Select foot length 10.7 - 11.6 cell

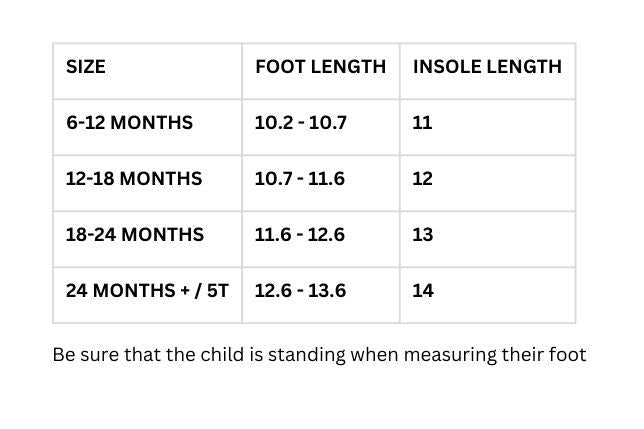[x=299, y=180]
